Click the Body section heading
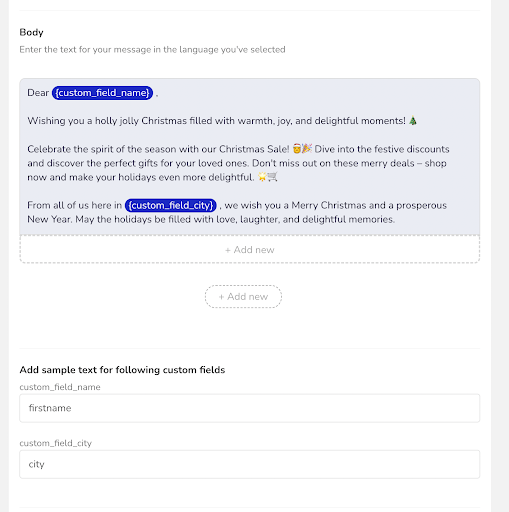The width and height of the screenshot is (509, 512). (x=31, y=32)
